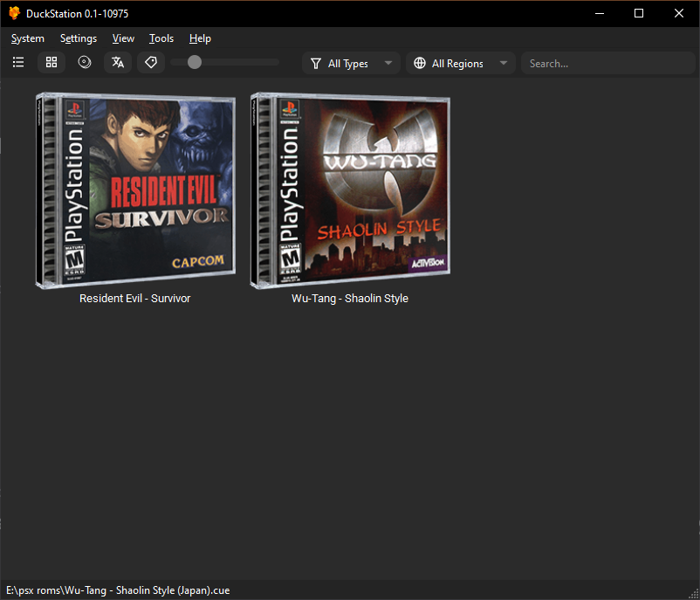Select the Wu-Tang Shaolin Style cover
The height and width of the screenshot is (600, 700).
[x=350, y=190]
